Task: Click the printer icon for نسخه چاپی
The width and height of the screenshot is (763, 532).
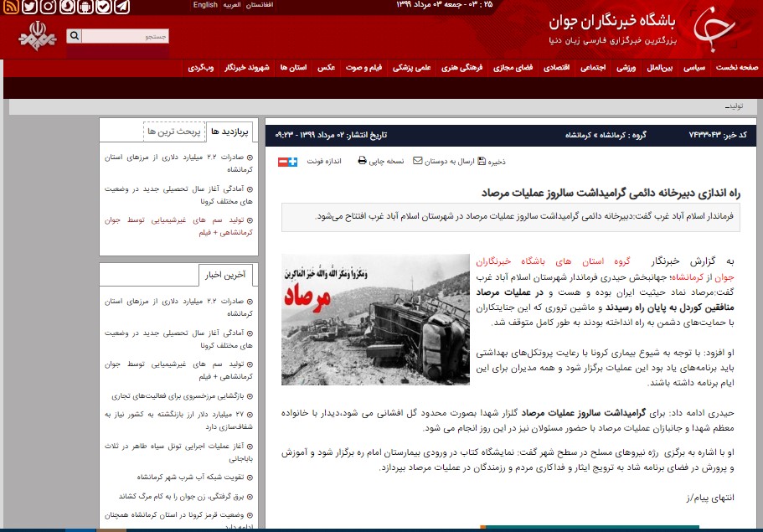Action: (362, 161)
